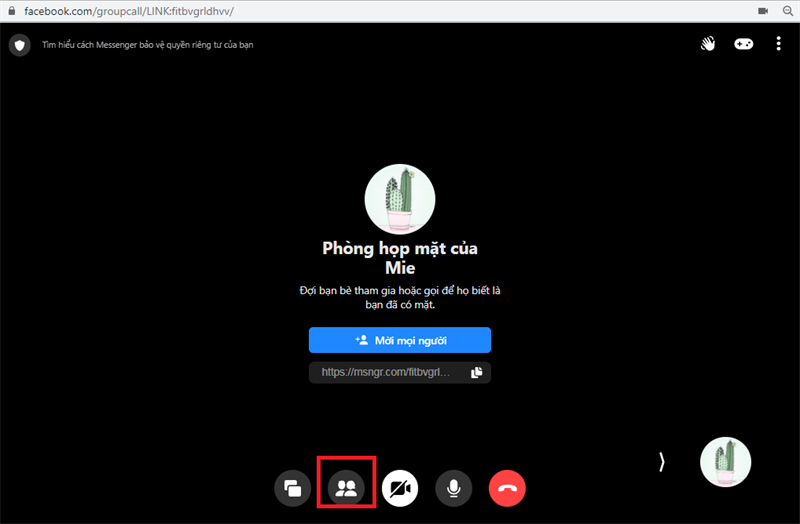Click the camera permission icon in address bar

pyautogui.click(x=763, y=11)
